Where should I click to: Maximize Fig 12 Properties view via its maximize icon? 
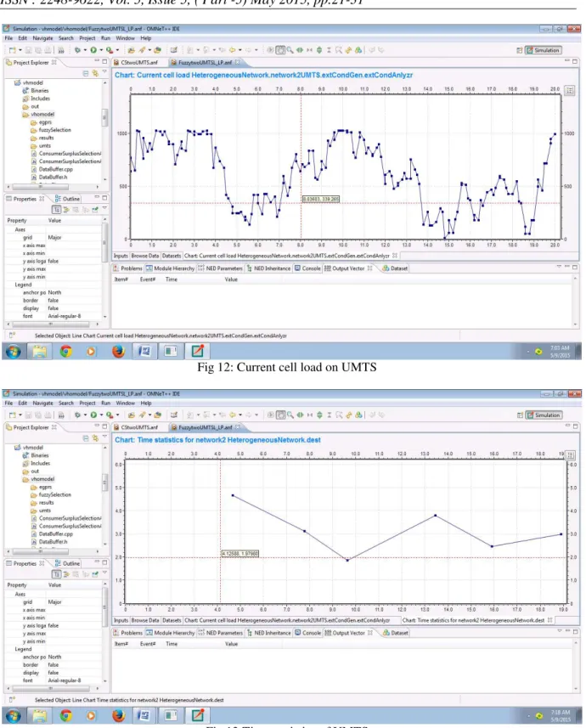104,198
